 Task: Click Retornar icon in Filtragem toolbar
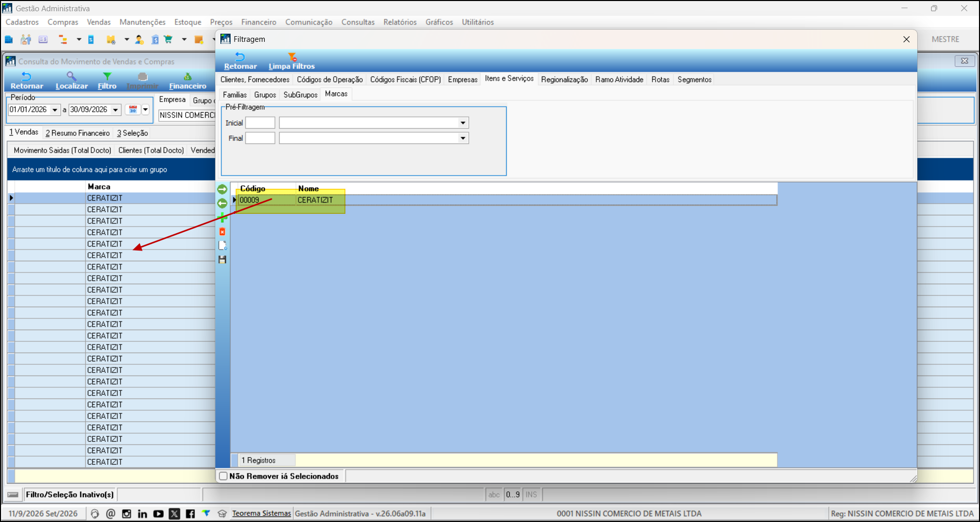240,57
